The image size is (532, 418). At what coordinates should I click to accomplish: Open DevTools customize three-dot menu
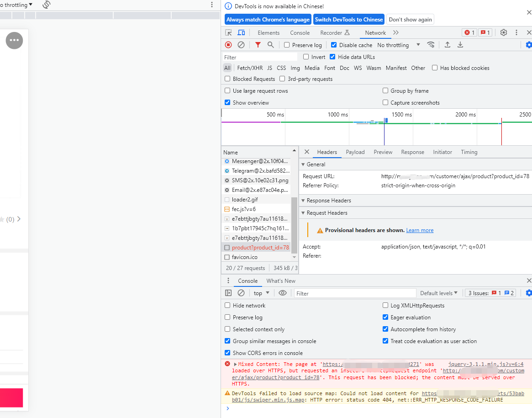[516, 32]
